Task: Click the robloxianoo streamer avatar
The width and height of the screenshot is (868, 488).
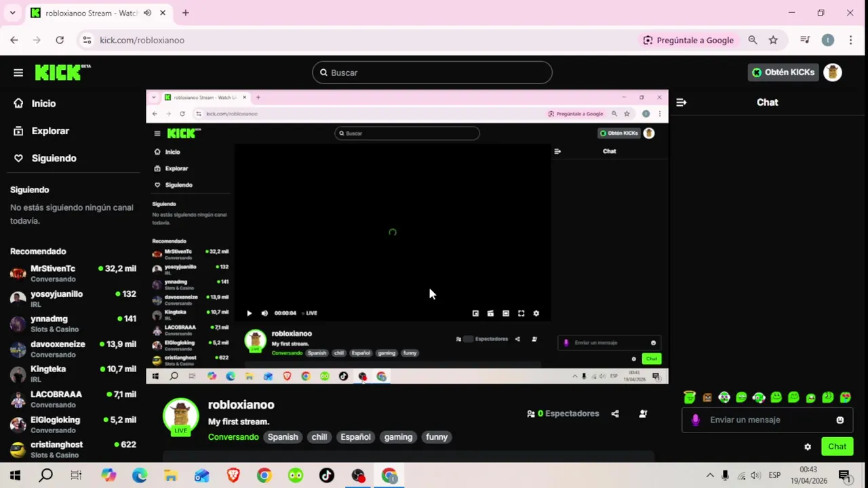Action: point(180,416)
